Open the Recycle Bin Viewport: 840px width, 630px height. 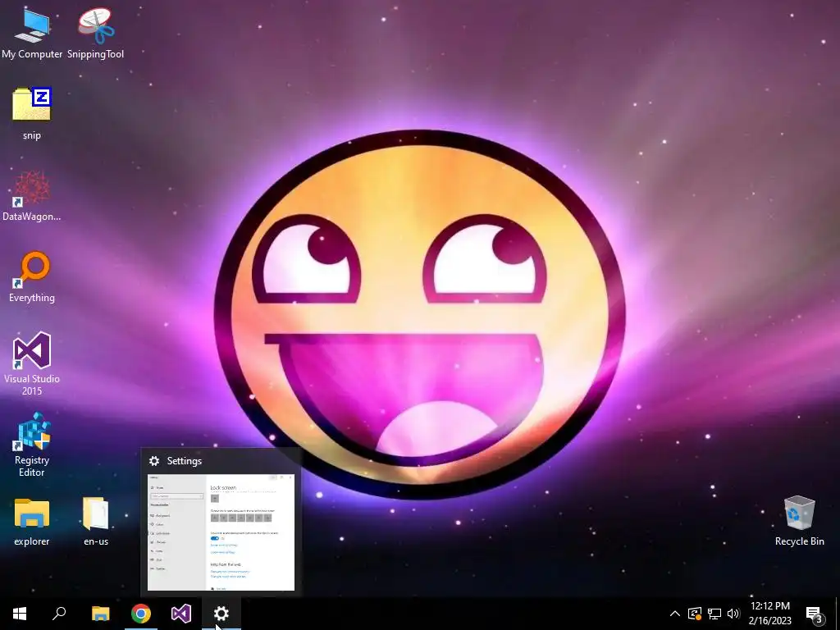[x=799, y=521]
